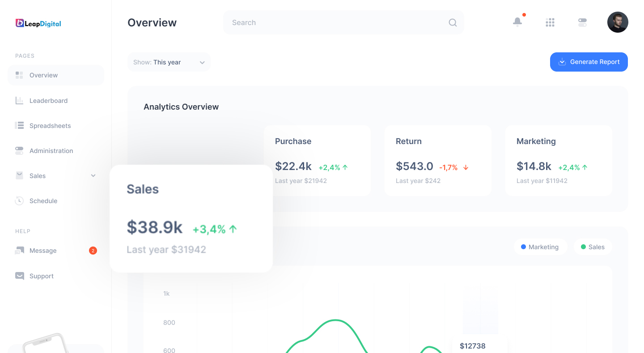Click the Generate Report button

(x=589, y=62)
